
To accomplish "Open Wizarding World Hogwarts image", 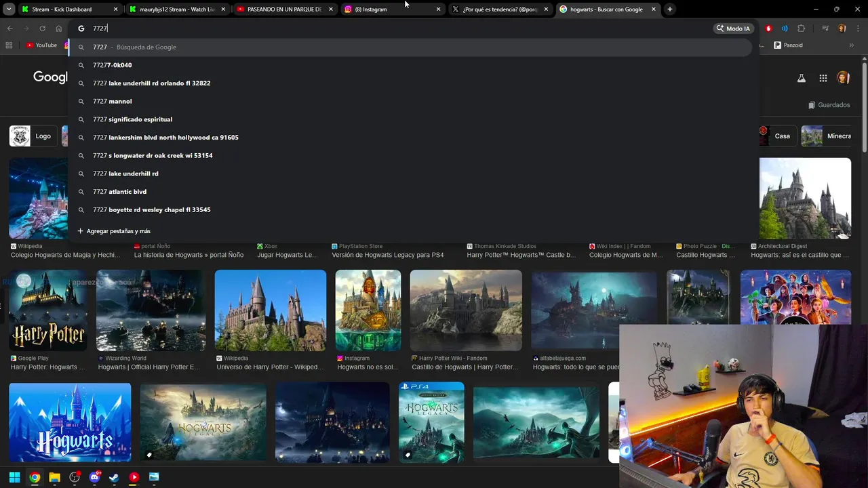I will point(151,310).
